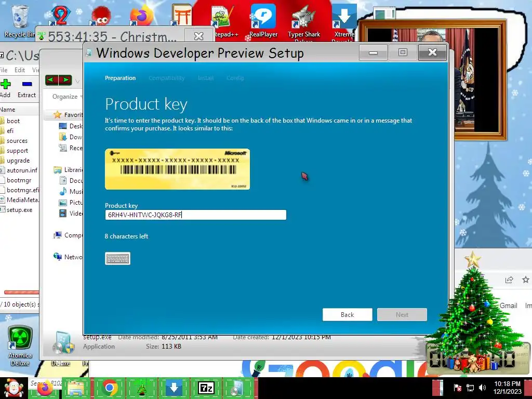Select Computer in Explorer navigation pane
This screenshot has width=532, height=399.
tap(68, 235)
